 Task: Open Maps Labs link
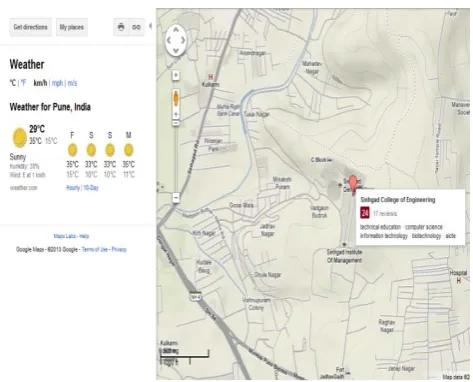click(x=65, y=236)
